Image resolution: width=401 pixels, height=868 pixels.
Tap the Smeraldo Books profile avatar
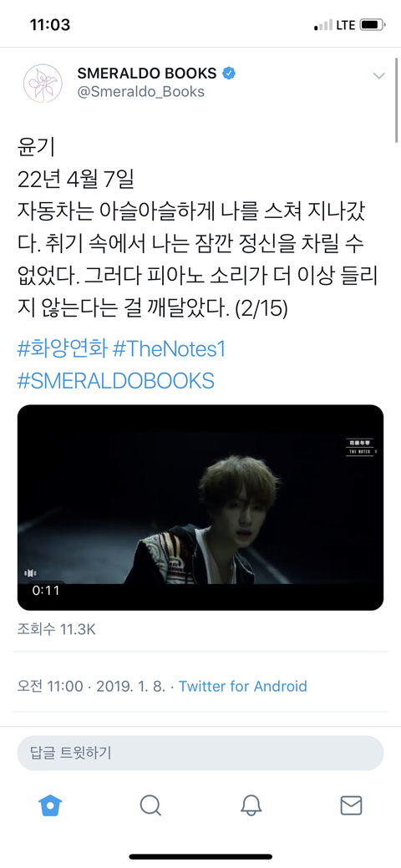tap(43, 83)
